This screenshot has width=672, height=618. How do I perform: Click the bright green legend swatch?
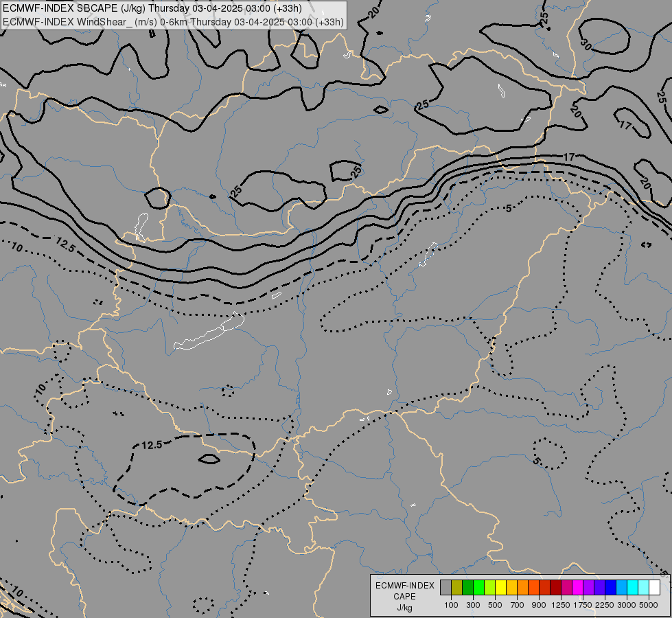tap(478, 587)
